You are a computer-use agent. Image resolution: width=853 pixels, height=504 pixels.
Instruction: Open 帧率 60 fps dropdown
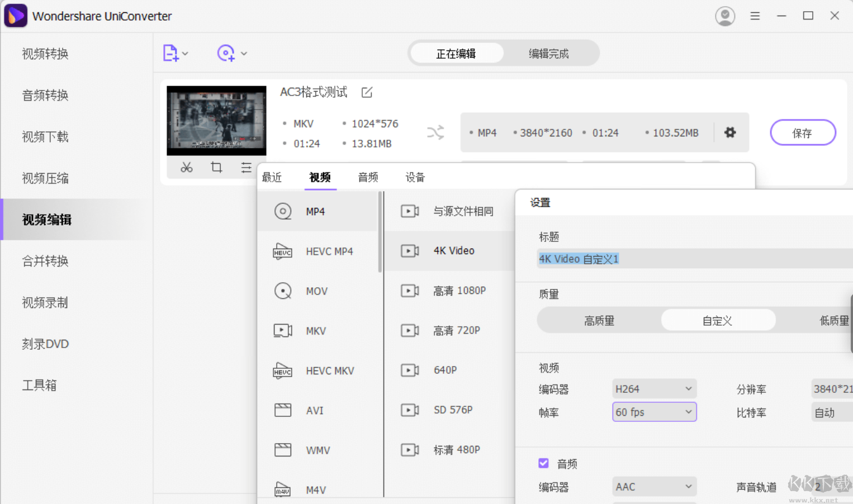654,412
